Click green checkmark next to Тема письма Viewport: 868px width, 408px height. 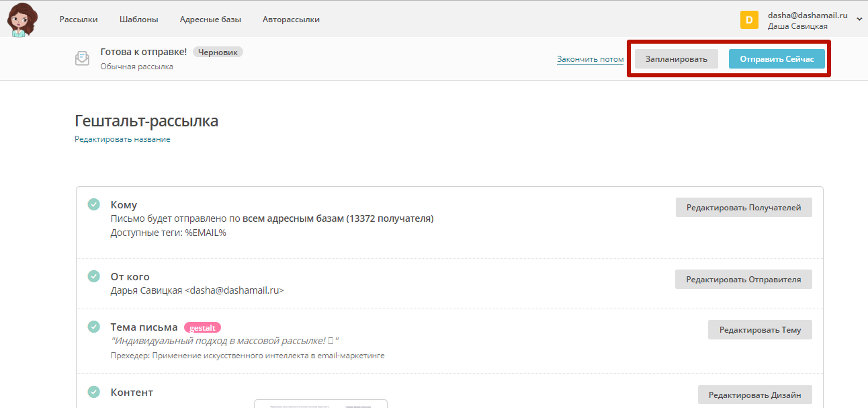[x=94, y=327]
